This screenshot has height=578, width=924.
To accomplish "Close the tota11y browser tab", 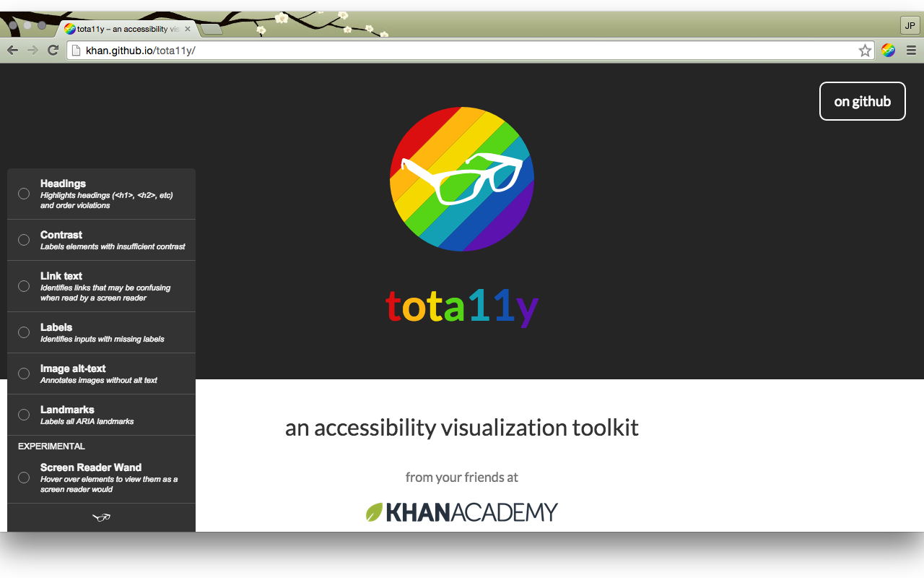I will [188, 29].
